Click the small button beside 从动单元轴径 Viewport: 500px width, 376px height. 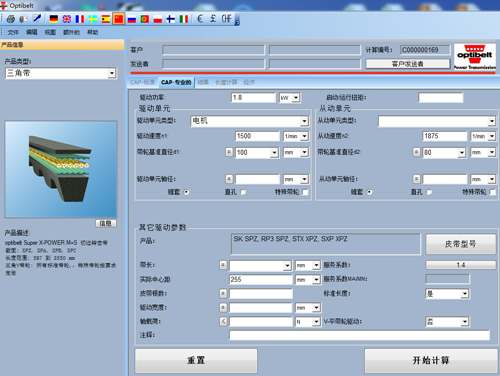[x=416, y=179]
